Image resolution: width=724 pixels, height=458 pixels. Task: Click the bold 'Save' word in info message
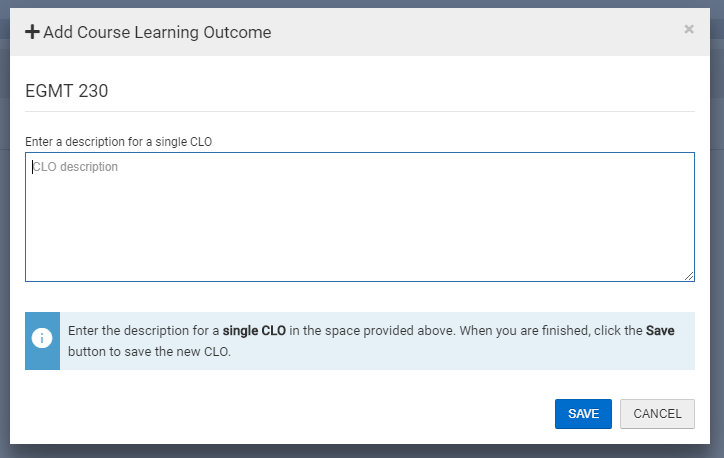pyautogui.click(x=660, y=331)
